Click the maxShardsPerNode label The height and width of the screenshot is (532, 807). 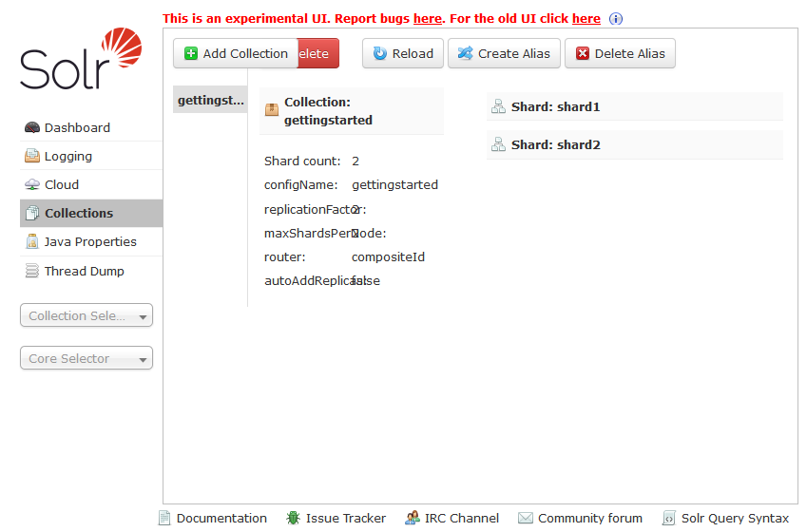325,233
